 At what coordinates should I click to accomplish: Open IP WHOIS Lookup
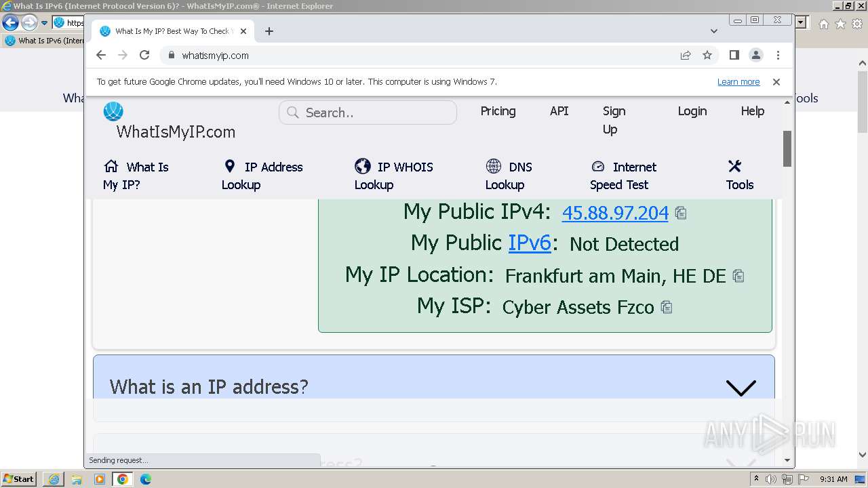click(x=394, y=176)
